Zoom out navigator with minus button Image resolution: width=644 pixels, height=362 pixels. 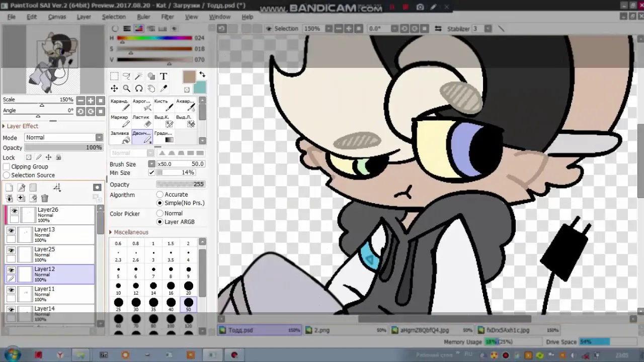[80, 101]
